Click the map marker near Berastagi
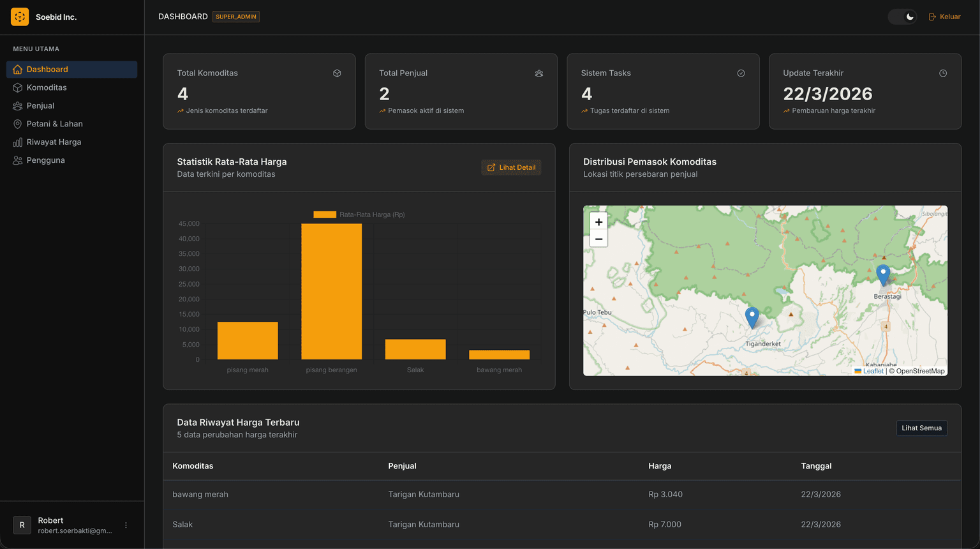The image size is (980, 549). click(883, 275)
